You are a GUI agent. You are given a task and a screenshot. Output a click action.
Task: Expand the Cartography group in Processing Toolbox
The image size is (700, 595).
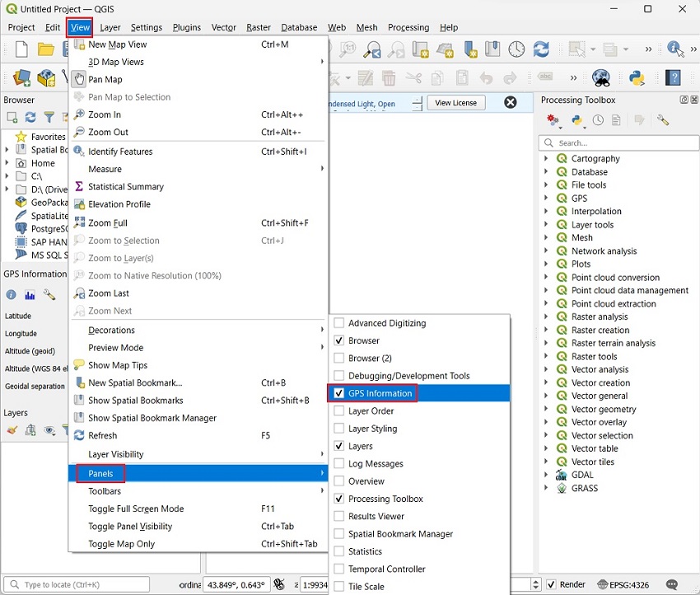(546, 159)
